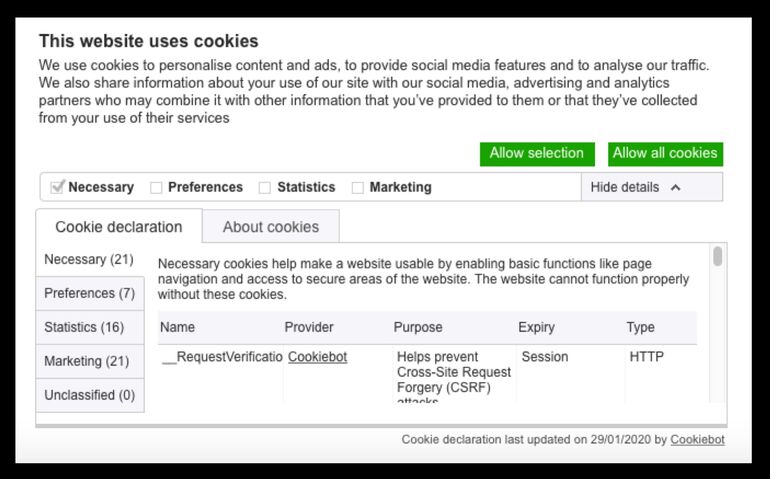Select the Unclassified (0) category
The image size is (770, 479).
pyautogui.click(x=89, y=395)
